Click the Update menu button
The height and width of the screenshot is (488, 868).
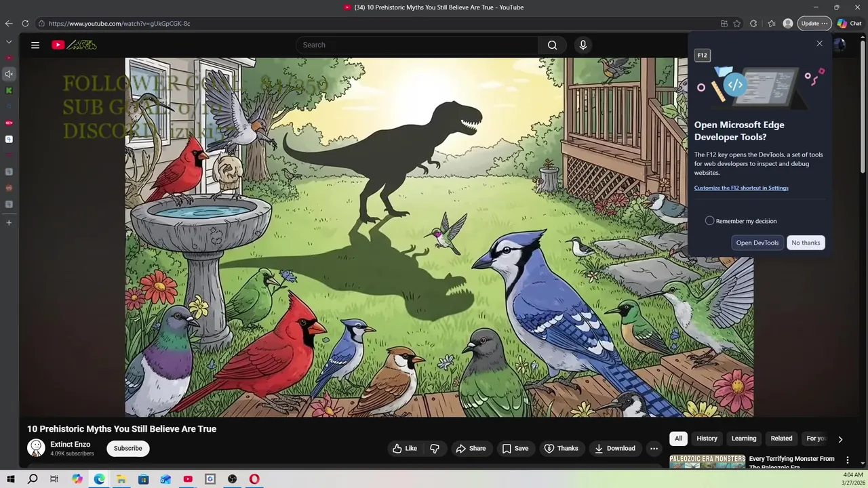click(x=814, y=23)
